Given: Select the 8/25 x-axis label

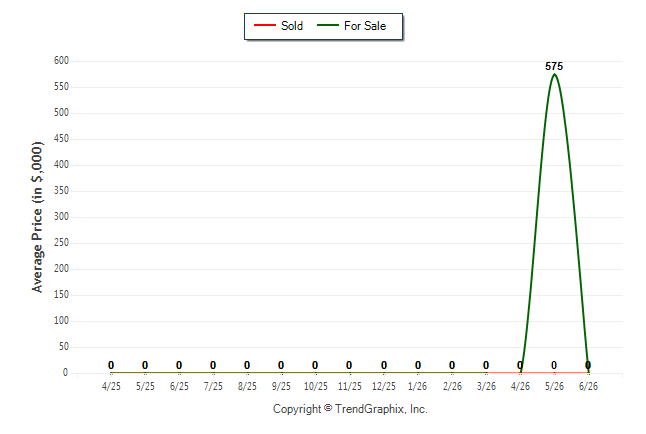Looking at the screenshot, I should click(247, 386).
